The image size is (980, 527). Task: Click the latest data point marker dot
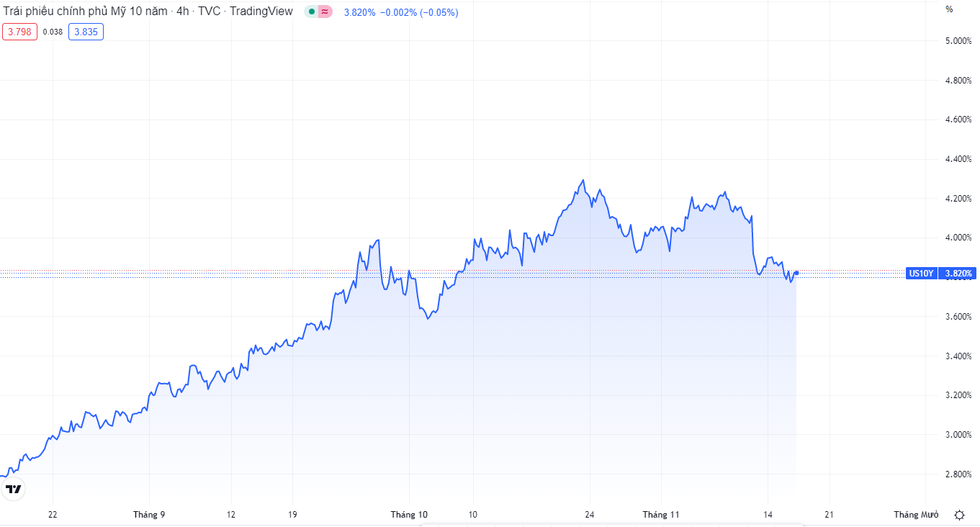(x=796, y=273)
